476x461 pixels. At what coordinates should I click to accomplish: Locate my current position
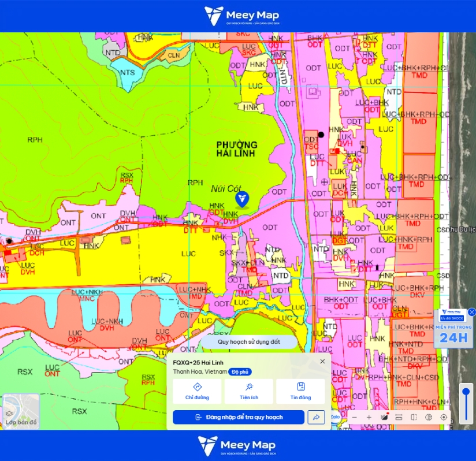pos(444,417)
